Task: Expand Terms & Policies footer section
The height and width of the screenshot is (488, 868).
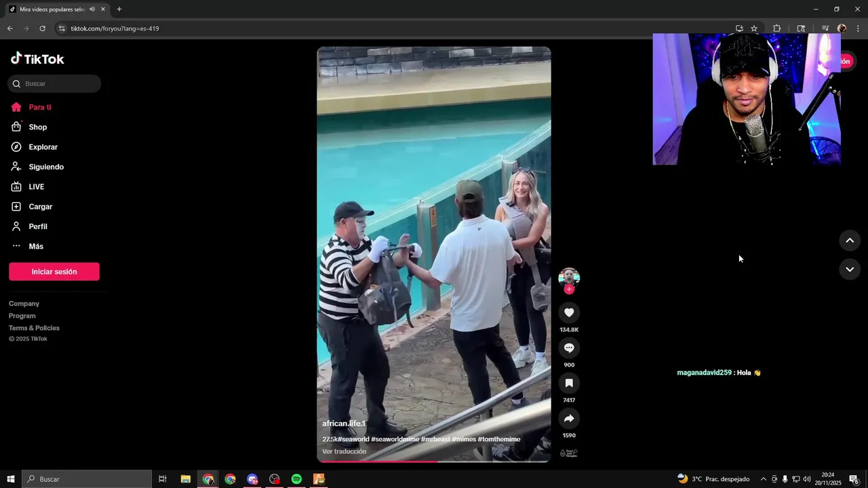Action: [x=34, y=328]
